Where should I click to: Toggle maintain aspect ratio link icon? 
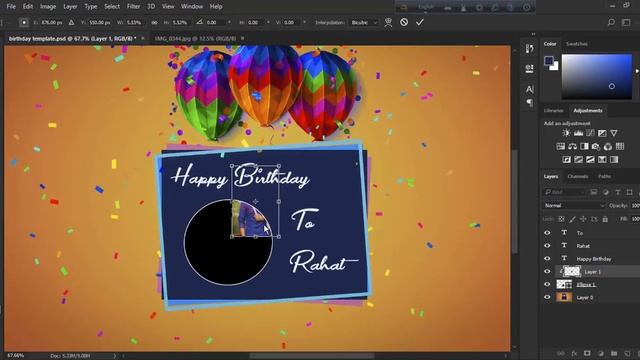coord(154,22)
